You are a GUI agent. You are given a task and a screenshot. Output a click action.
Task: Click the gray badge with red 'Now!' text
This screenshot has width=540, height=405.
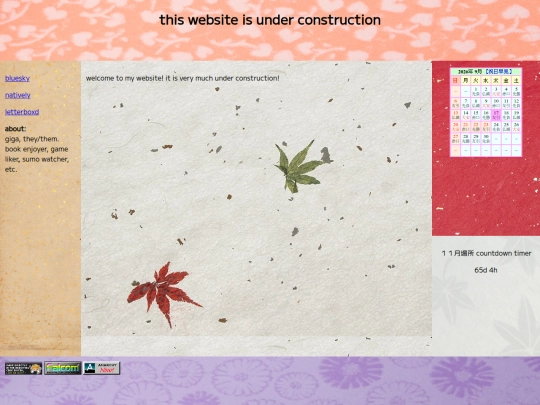102,368
